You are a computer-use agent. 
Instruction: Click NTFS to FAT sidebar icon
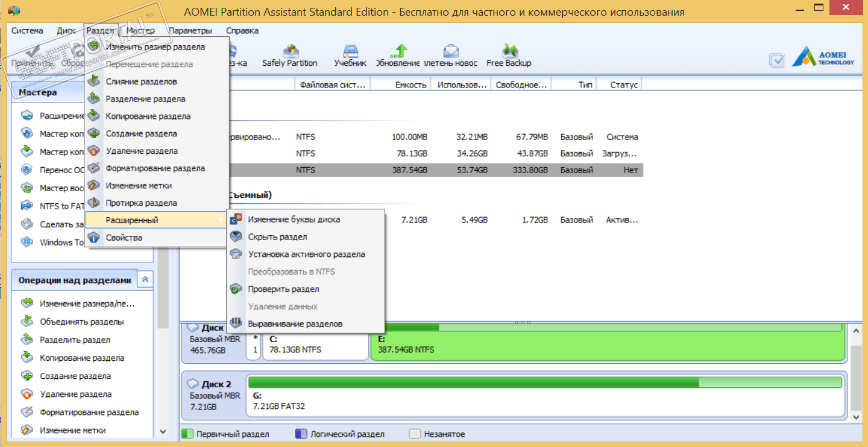tap(27, 206)
